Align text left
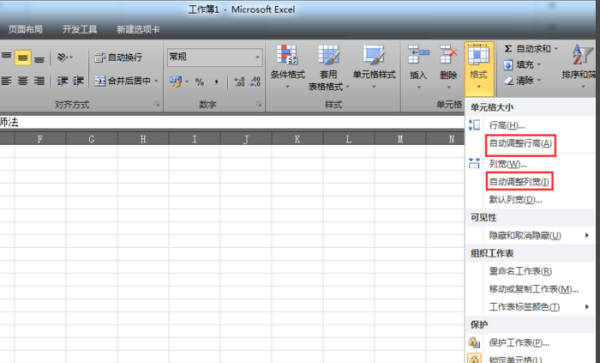The height and width of the screenshot is (363, 600). click(x=6, y=81)
